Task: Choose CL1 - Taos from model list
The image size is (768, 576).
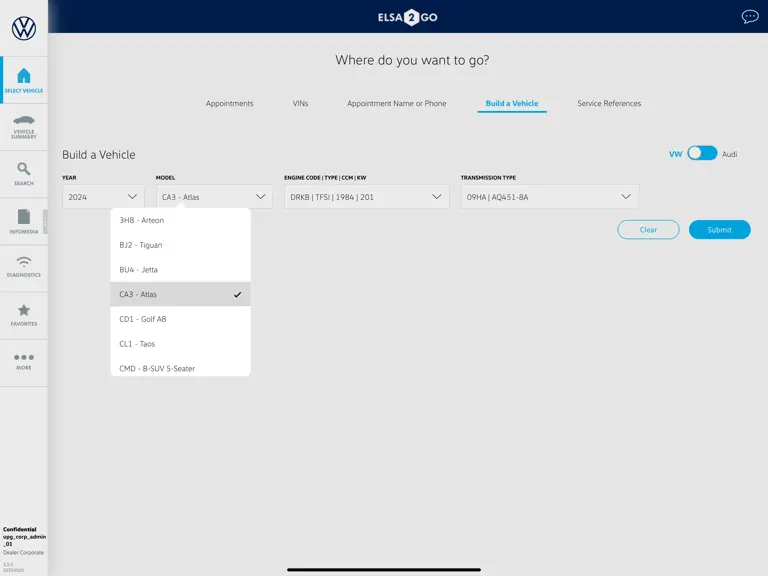Action: point(181,344)
